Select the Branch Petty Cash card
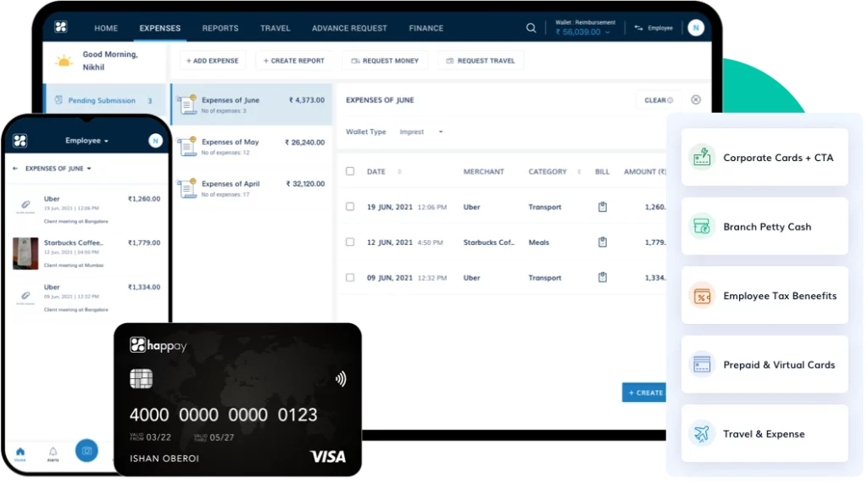Screen dimensions: 868x485 click(765, 226)
